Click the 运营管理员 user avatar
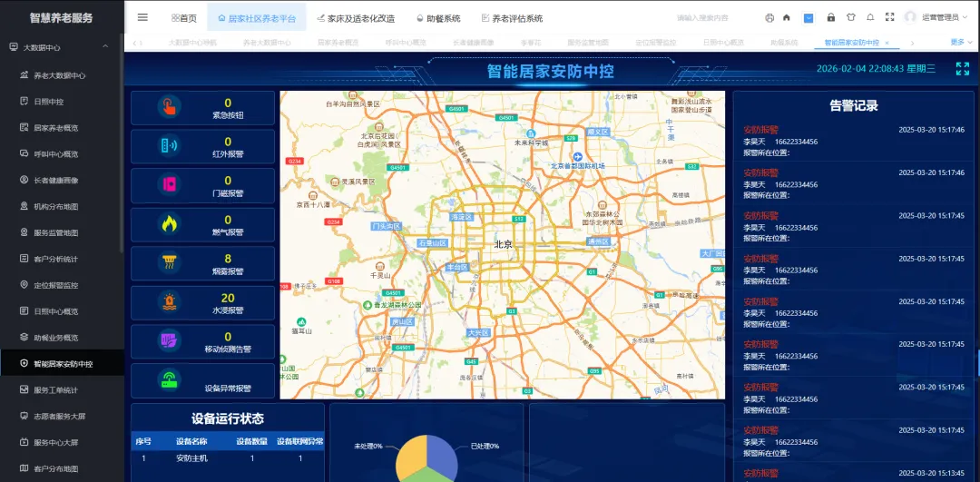Viewport: 980px width, 482px height. pyautogui.click(x=911, y=17)
